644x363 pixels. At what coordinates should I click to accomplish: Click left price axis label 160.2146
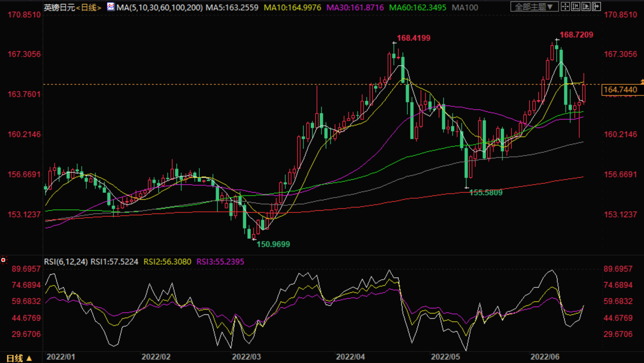(x=24, y=134)
